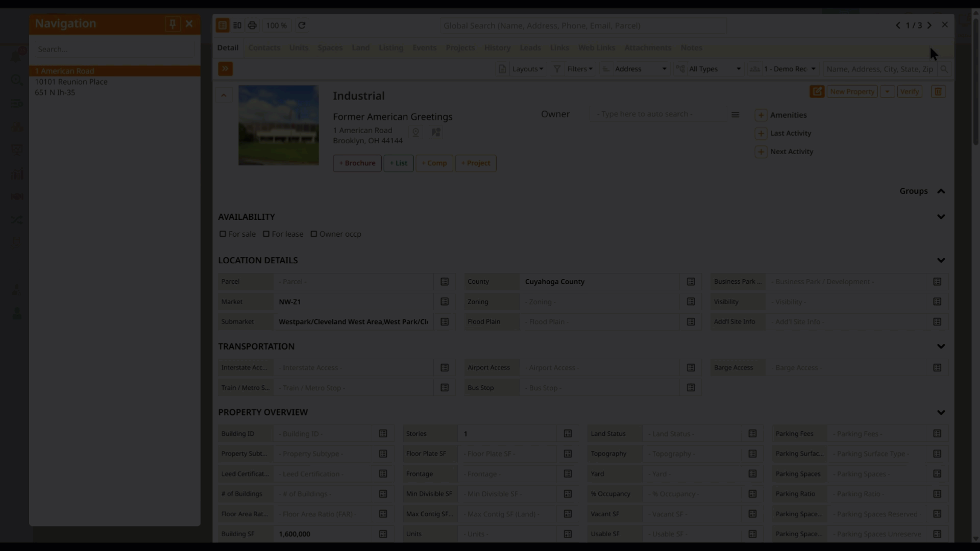Check the For lease checkbox
Screen dimensions: 980x551
coord(266,234)
